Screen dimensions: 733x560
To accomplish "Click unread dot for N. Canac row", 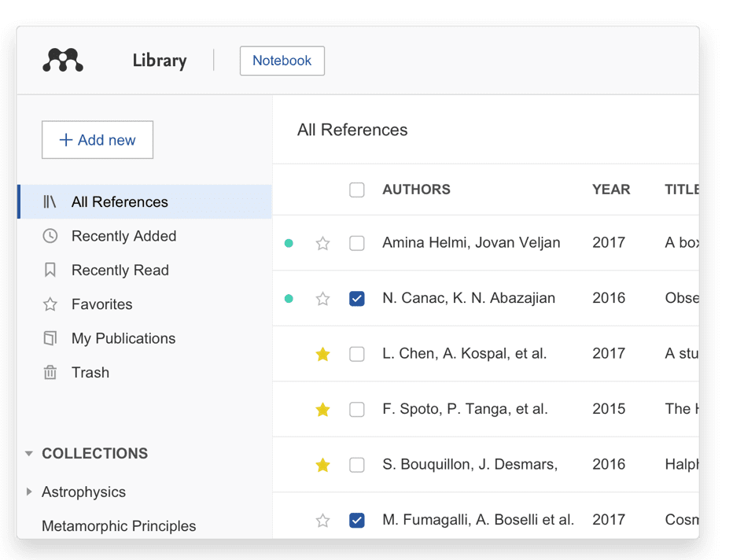I will click(289, 298).
